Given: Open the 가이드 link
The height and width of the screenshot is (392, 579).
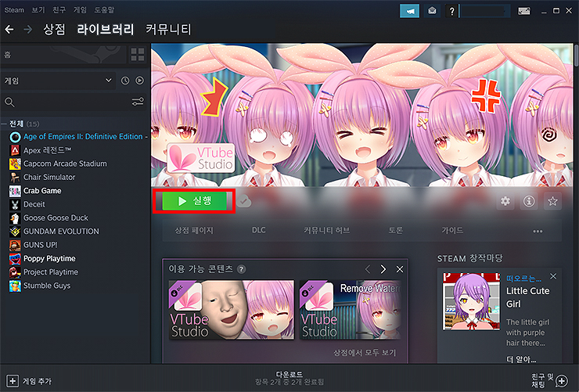Looking at the screenshot, I should click(452, 230).
